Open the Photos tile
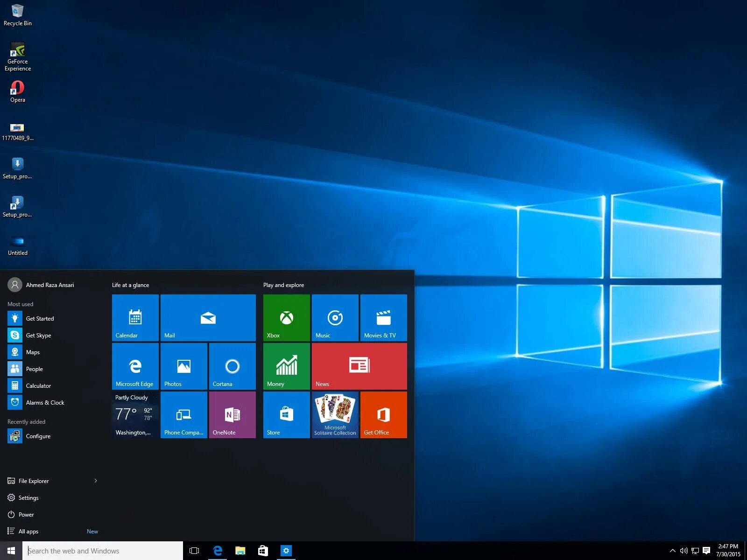747x560 pixels. [x=184, y=366]
